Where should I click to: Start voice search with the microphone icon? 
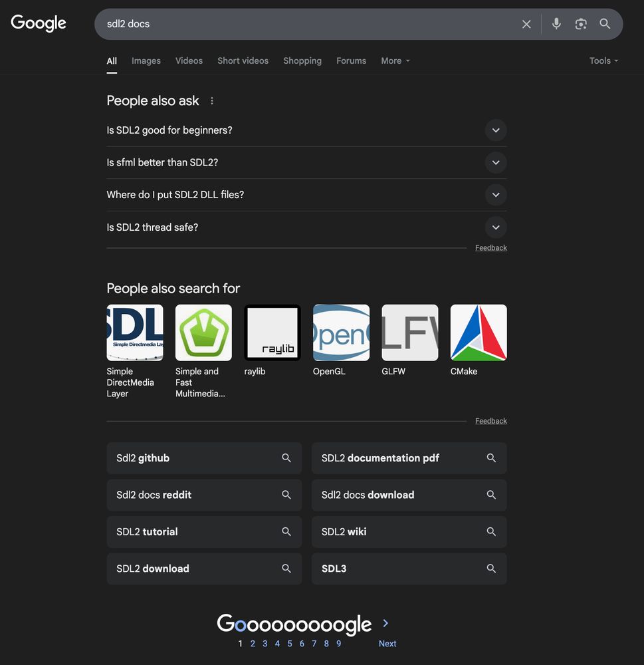556,24
